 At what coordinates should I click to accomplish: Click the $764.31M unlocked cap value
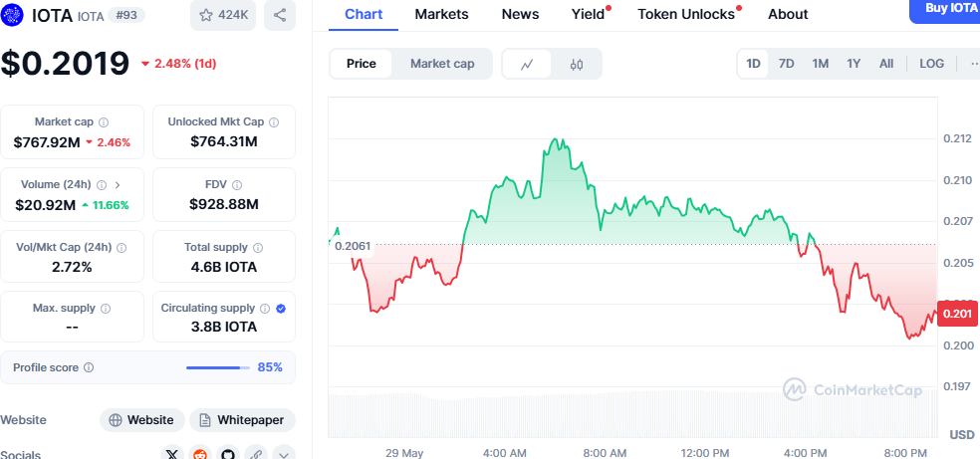pos(224,141)
